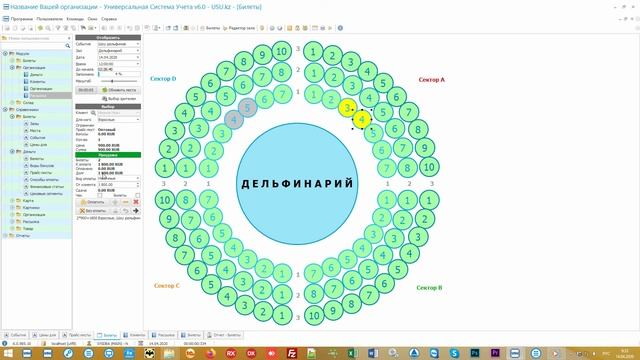
Task: Click the magnifier icon in the Клиент field
Action: pos(93,113)
